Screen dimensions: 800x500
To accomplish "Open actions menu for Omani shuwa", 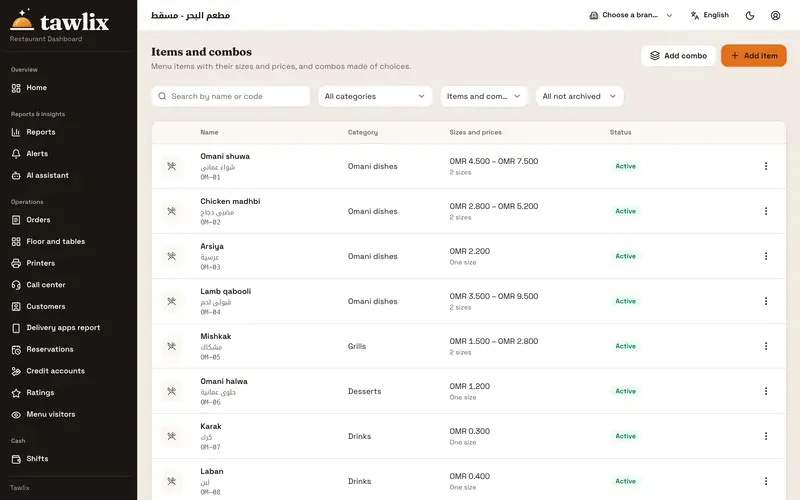I will pos(766,166).
